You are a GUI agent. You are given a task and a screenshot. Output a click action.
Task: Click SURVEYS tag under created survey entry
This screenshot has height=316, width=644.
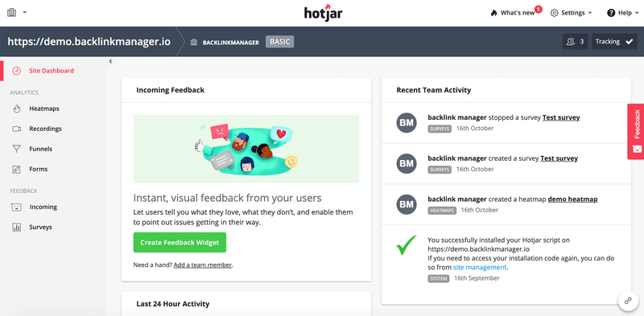point(440,169)
